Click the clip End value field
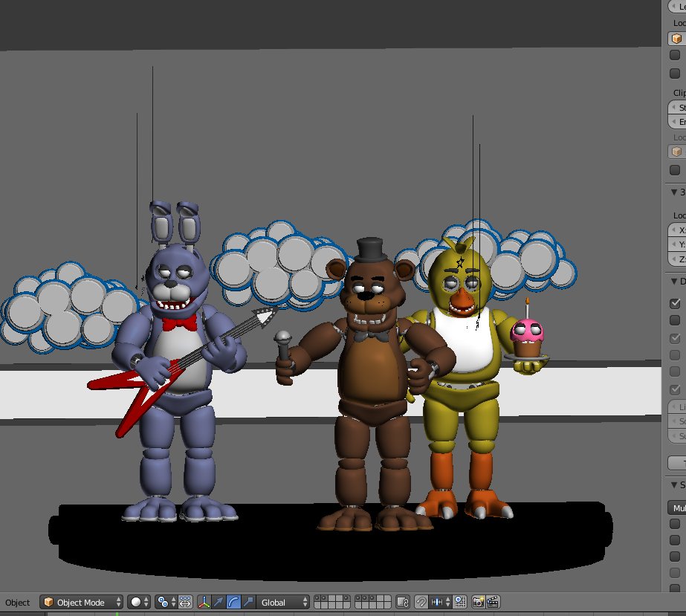 click(677, 122)
